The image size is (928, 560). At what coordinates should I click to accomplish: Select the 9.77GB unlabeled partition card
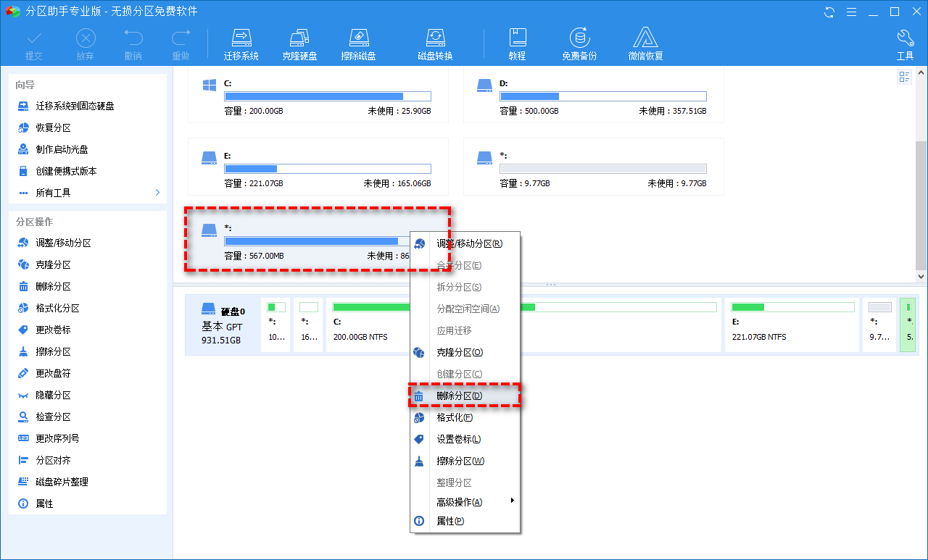point(594,167)
